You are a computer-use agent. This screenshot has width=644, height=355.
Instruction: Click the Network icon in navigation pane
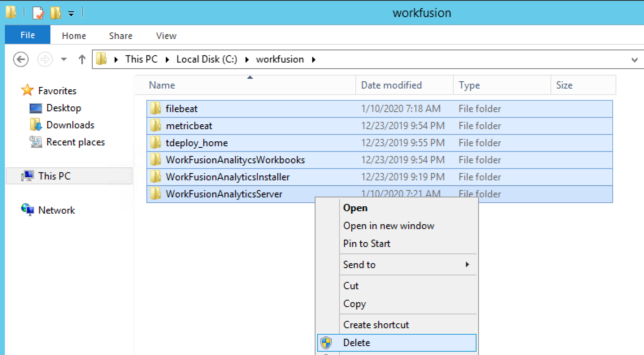point(27,210)
